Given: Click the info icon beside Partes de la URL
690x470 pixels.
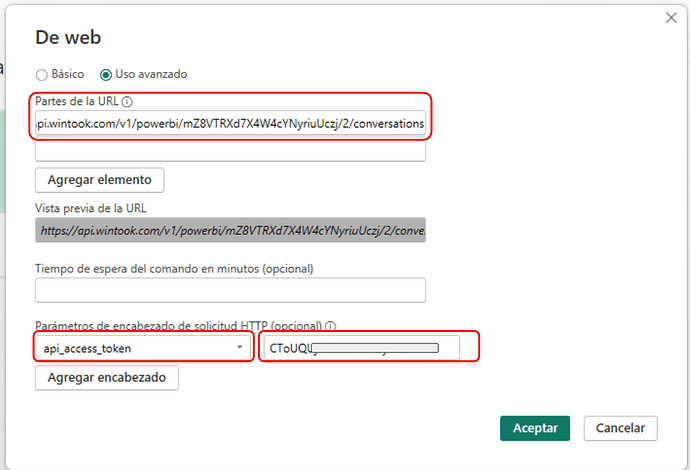Looking at the screenshot, I should [127, 102].
